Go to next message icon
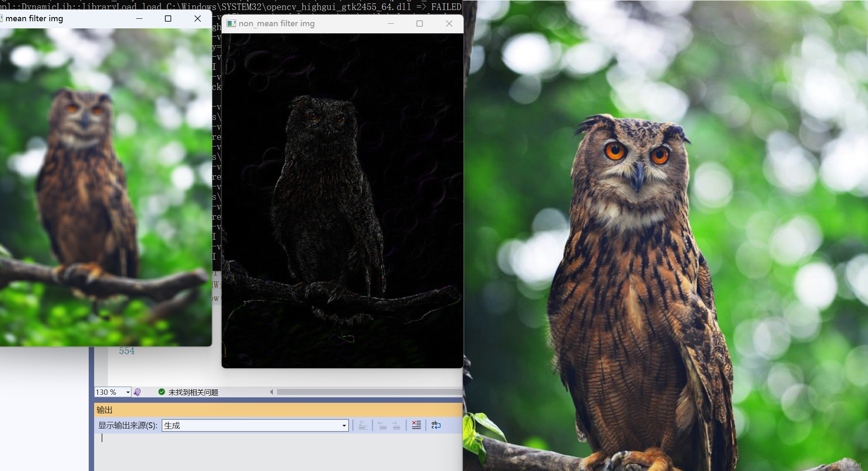Image resolution: width=868 pixels, height=471 pixels. pyautogui.click(x=396, y=425)
